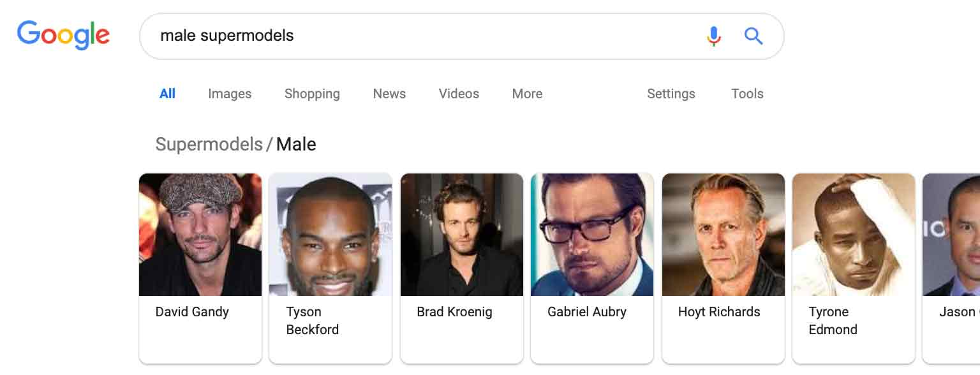The height and width of the screenshot is (375, 980).
Task: Open the Tools options
Action: tap(747, 94)
